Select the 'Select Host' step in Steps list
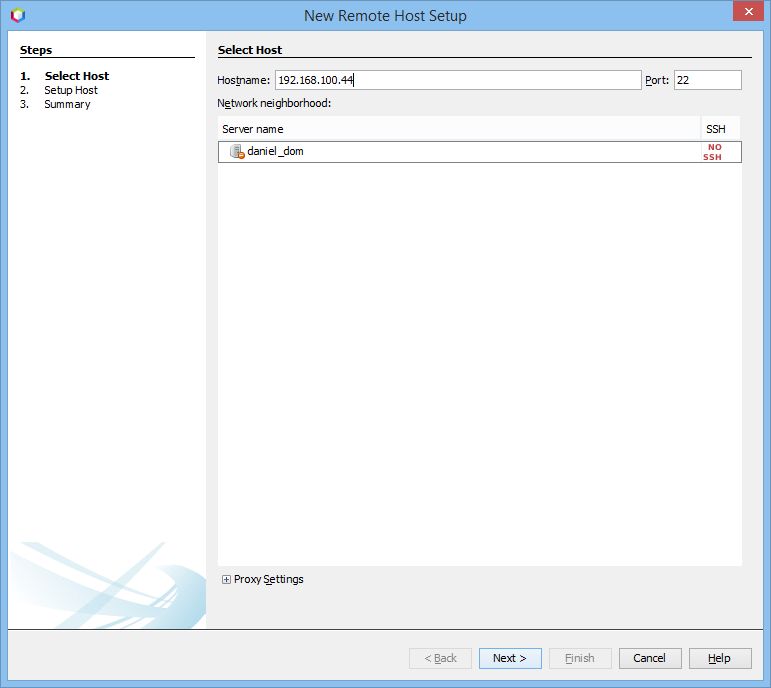The width and height of the screenshot is (771, 688). (76, 76)
